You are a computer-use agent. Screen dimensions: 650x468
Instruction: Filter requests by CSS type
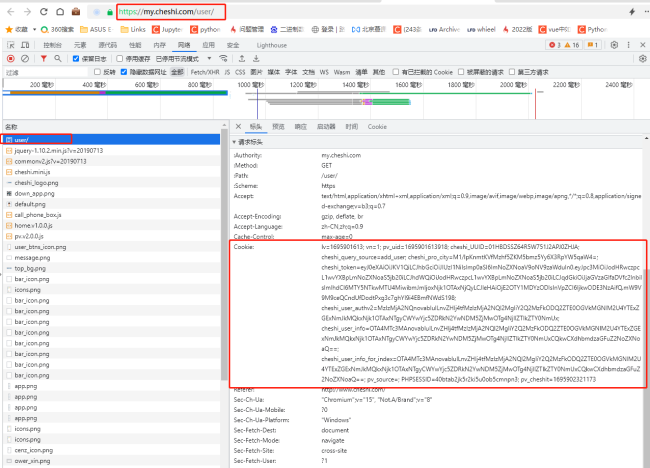click(x=240, y=72)
